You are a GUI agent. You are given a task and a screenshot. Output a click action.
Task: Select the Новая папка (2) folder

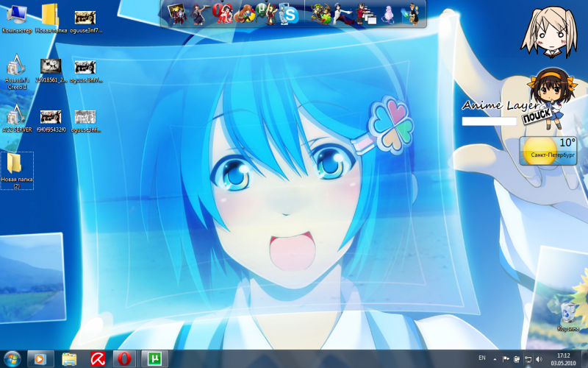tap(17, 171)
